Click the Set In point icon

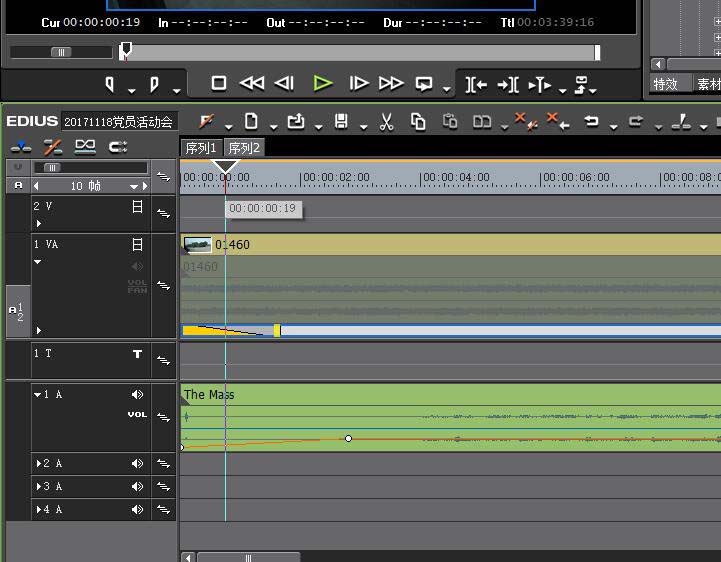(x=110, y=84)
